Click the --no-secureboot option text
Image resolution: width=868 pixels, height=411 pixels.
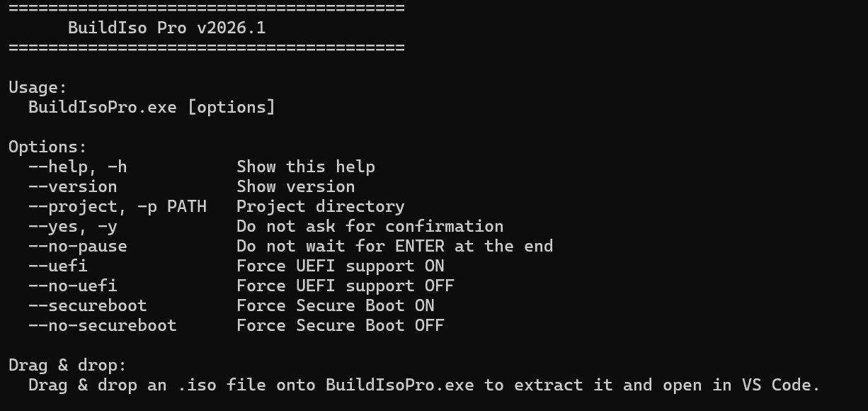click(102, 326)
